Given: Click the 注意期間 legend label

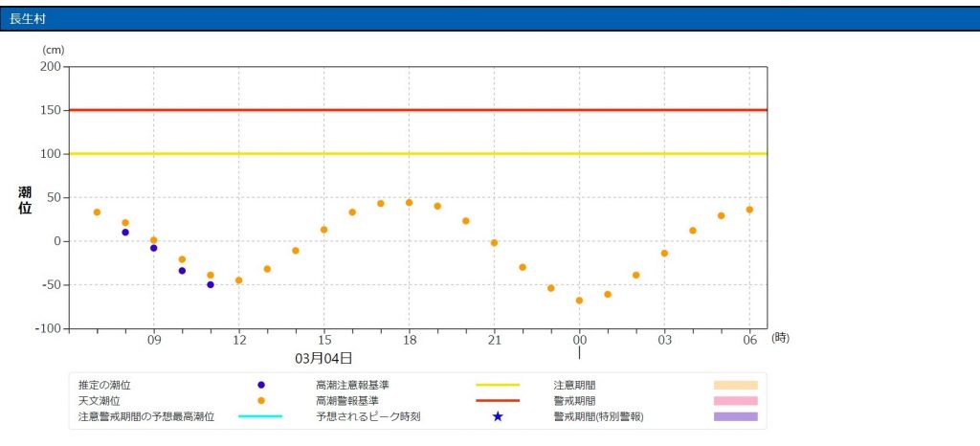Looking at the screenshot, I should click(574, 385).
